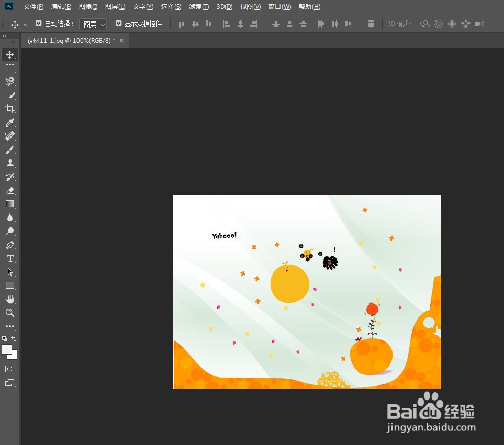This screenshot has width=504, height=445.
Task: Select the History Brush tool
Action: coord(9,177)
